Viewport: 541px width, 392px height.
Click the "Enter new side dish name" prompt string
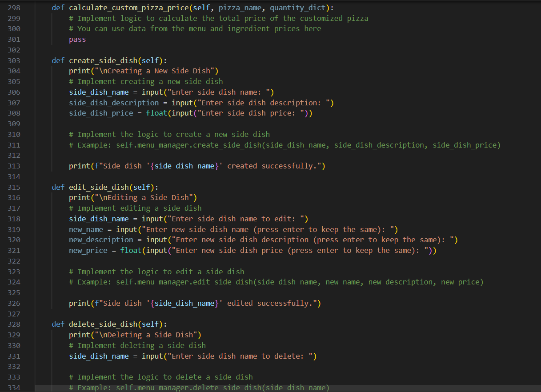click(268, 229)
